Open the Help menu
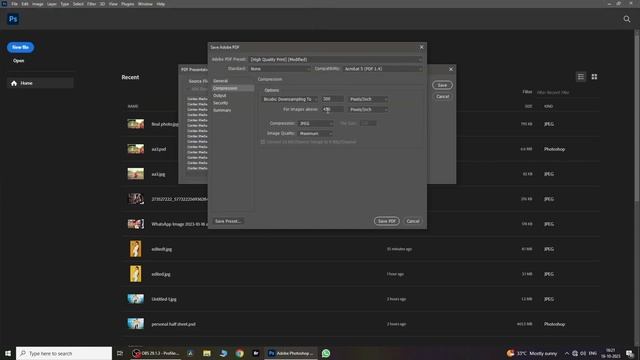The height and width of the screenshot is (360, 640). (x=161, y=4)
